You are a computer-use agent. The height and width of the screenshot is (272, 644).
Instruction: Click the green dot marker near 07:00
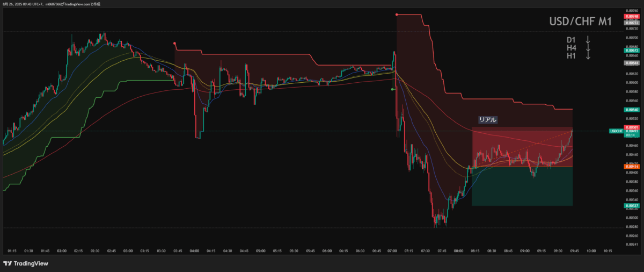coord(393,89)
